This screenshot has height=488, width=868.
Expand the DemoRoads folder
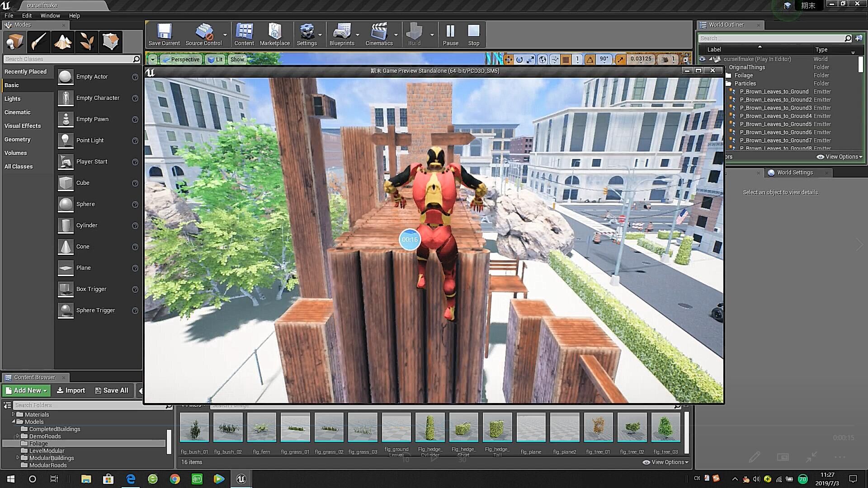(x=18, y=436)
